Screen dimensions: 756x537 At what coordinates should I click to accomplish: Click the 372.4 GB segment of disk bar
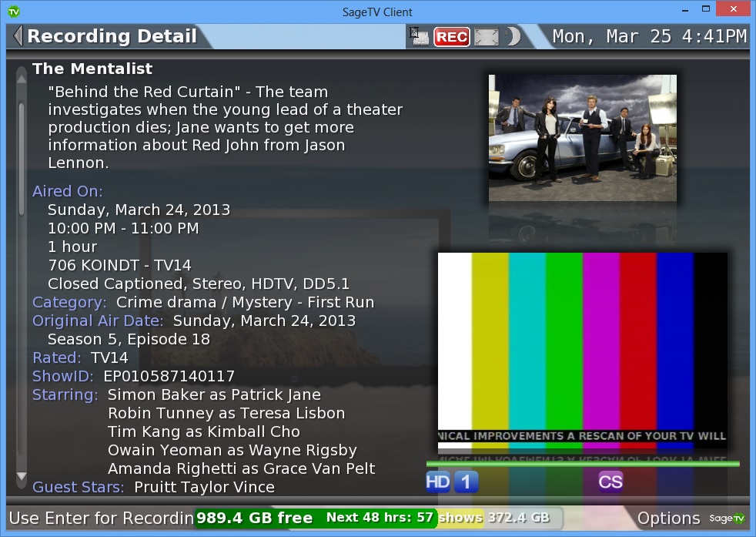click(x=519, y=518)
